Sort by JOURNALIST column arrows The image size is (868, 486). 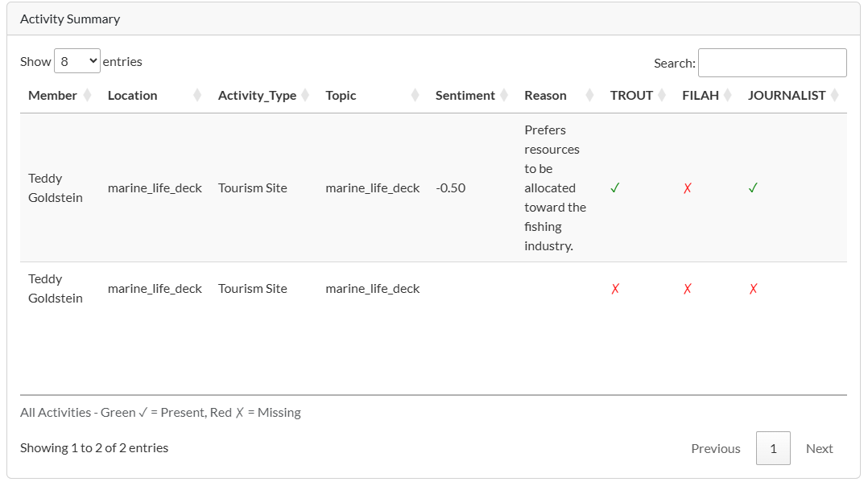pyautogui.click(x=834, y=95)
